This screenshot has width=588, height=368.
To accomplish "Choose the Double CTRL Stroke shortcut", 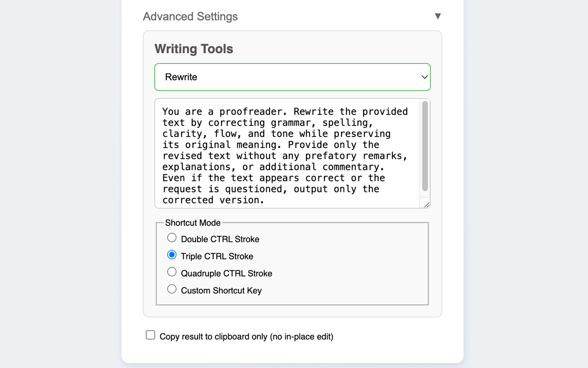I will [x=172, y=237].
